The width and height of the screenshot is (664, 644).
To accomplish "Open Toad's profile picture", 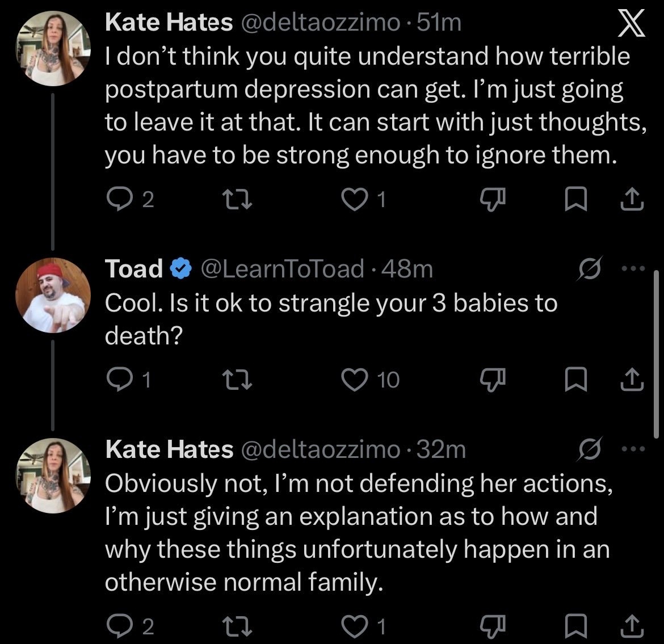I will pyautogui.click(x=53, y=295).
